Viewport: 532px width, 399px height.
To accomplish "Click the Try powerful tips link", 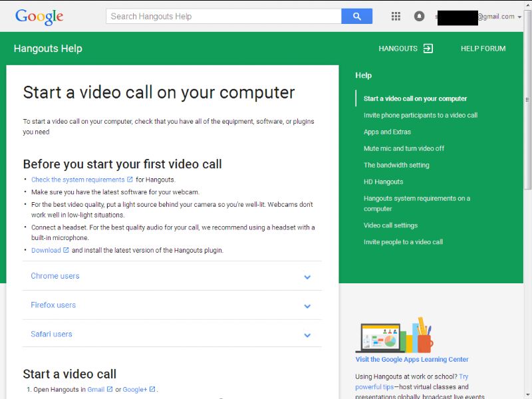I will click(412, 382).
